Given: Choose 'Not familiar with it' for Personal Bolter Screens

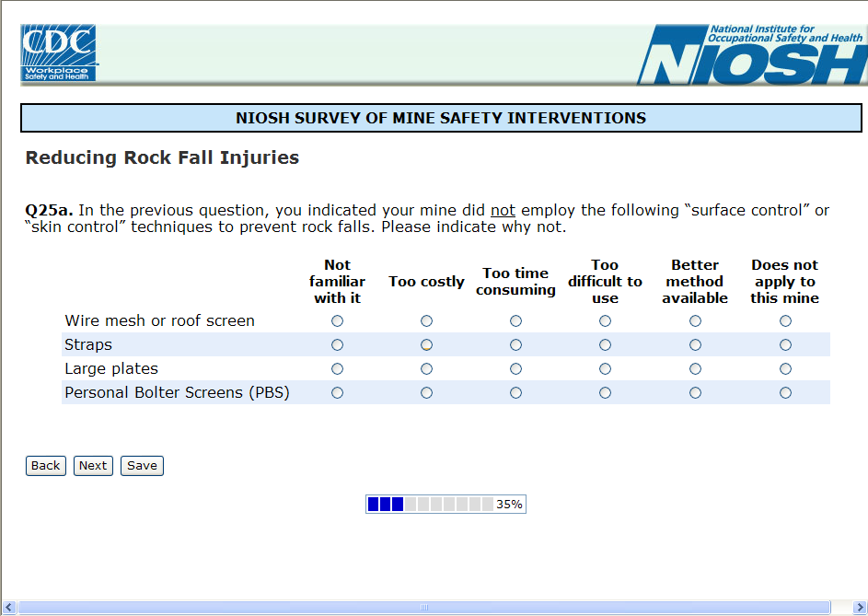Looking at the screenshot, I should (337, 393).
